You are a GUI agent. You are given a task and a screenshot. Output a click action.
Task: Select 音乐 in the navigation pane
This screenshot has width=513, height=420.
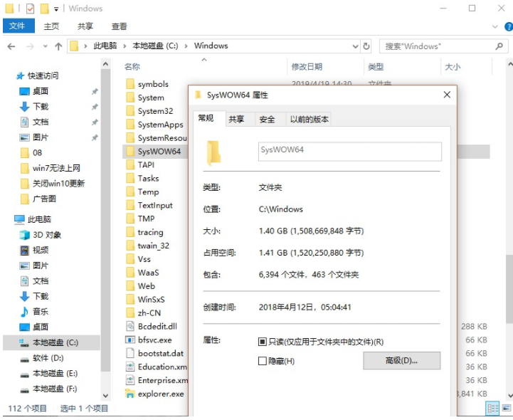click(x=41, y=311)
